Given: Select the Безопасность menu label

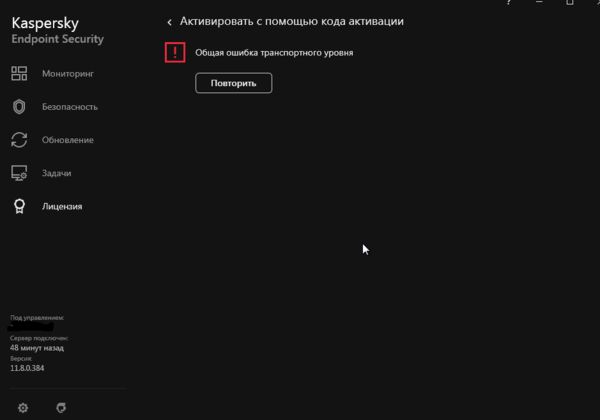Looking at the screenshot, I should [70, 107].
